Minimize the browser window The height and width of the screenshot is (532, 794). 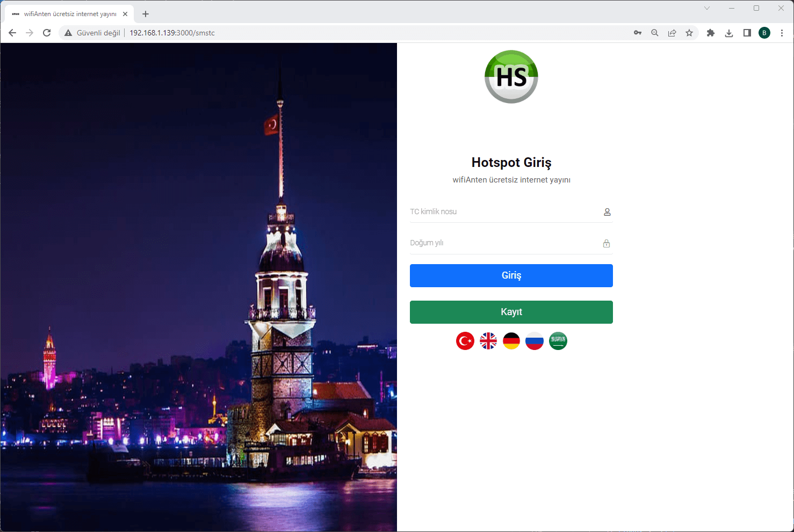732,8
